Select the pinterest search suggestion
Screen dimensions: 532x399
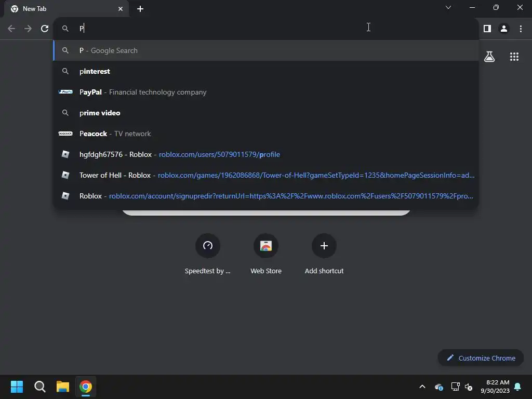[x=266, y=71]
